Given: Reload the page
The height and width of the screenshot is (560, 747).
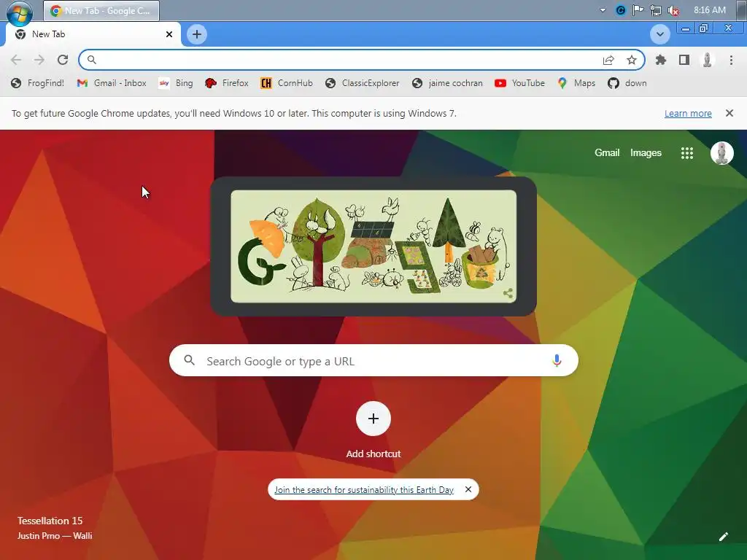Looking at the screenshot, I should [x=63, y=60].
